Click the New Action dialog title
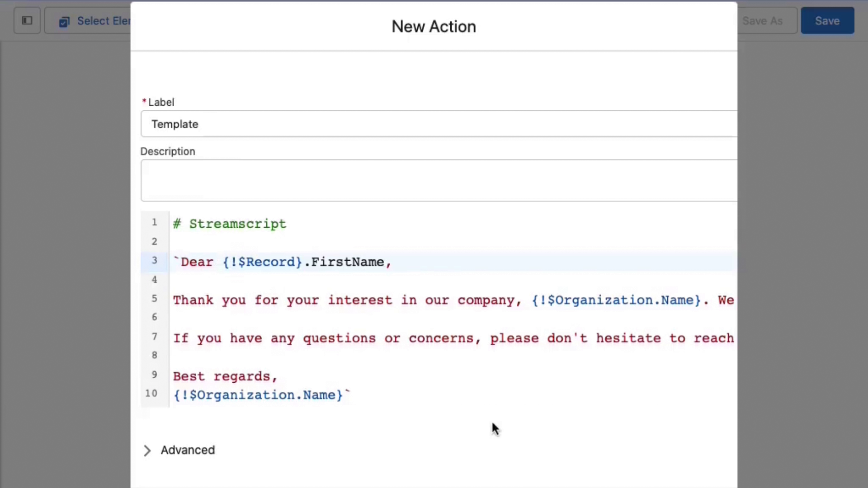This screenshot has height=488, width=868. click(x=434, y=27)
